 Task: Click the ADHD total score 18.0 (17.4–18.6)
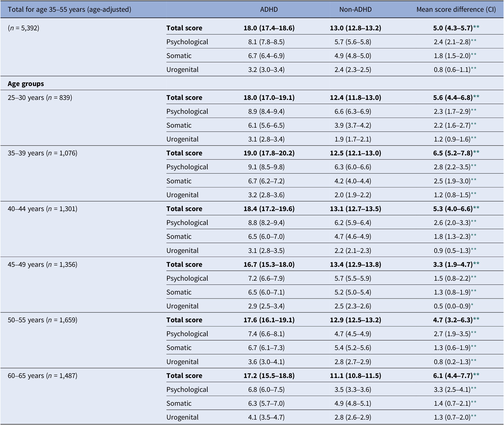(269, 28)
